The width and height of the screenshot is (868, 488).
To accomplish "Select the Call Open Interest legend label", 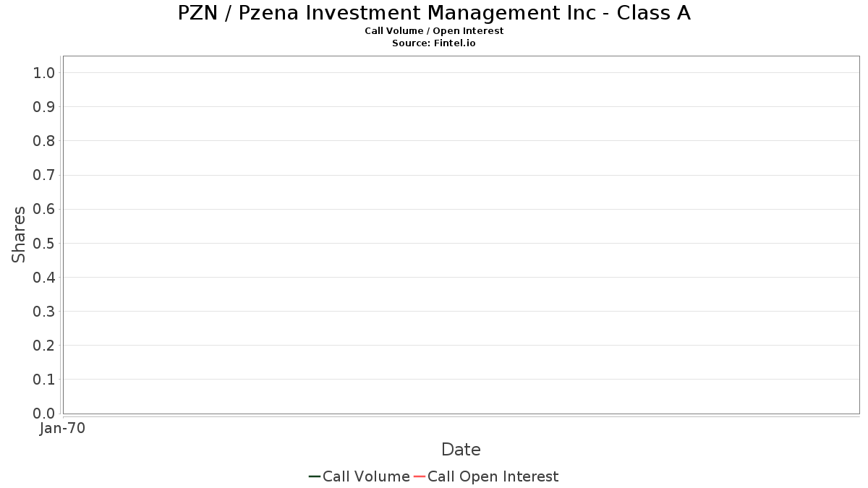I will tap(493, 476).
